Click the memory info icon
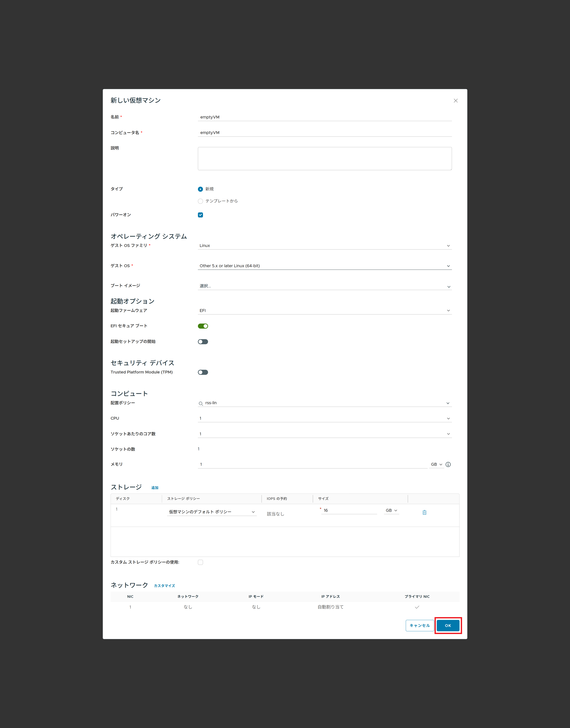The height and width of the screenshot is (728, 570). (x=448, y=464)
